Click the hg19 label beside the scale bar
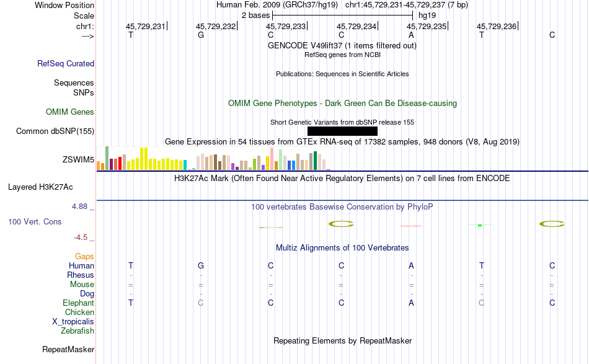Viewport: 589px width, 364px height. click(x=427, y=16)
